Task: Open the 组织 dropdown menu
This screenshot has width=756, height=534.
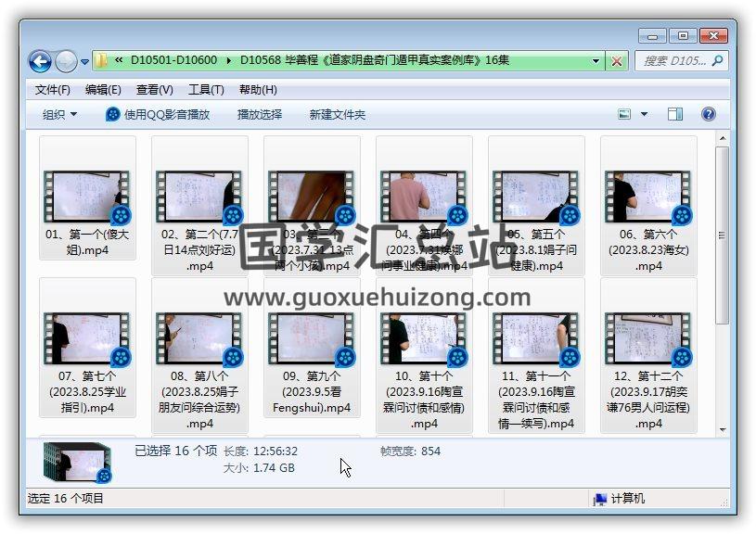Action: coord(59,114)
